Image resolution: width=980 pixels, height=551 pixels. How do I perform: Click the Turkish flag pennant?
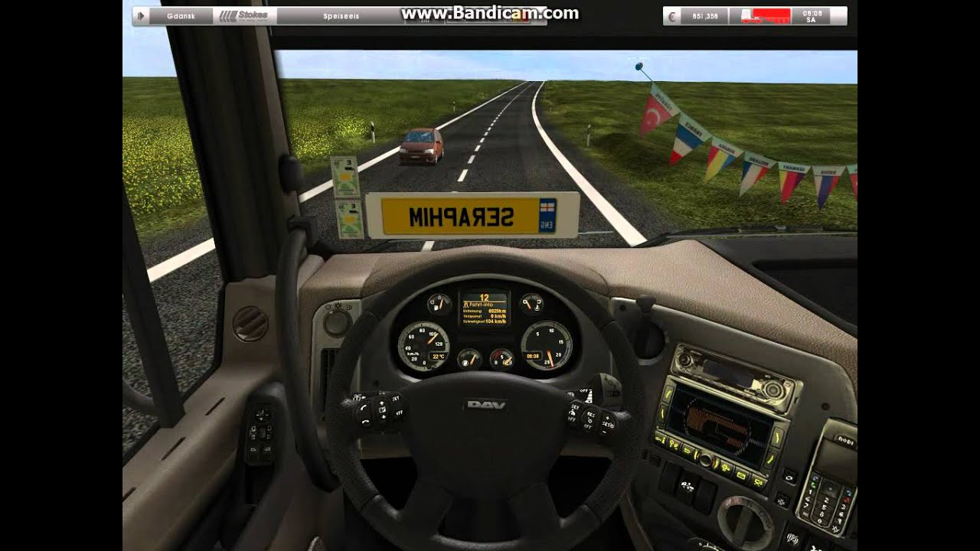pyautogui.click(x=658, y=112)
